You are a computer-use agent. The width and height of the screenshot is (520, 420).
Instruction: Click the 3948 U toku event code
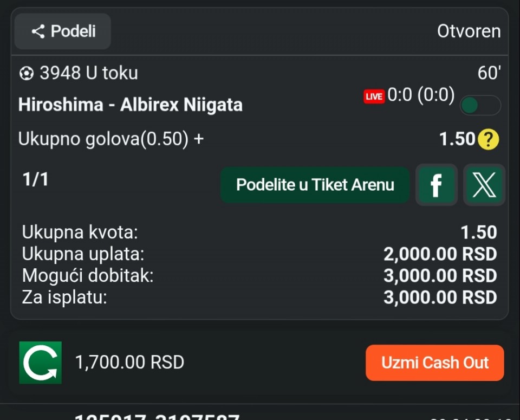click(x=89, y=73)
